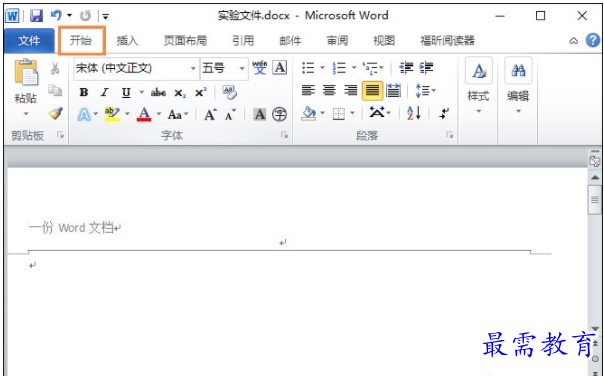This screenshot has height=376, width=604.
Task: Click the Phonetic Guide wén icon
Action: [x=260, y=68]
